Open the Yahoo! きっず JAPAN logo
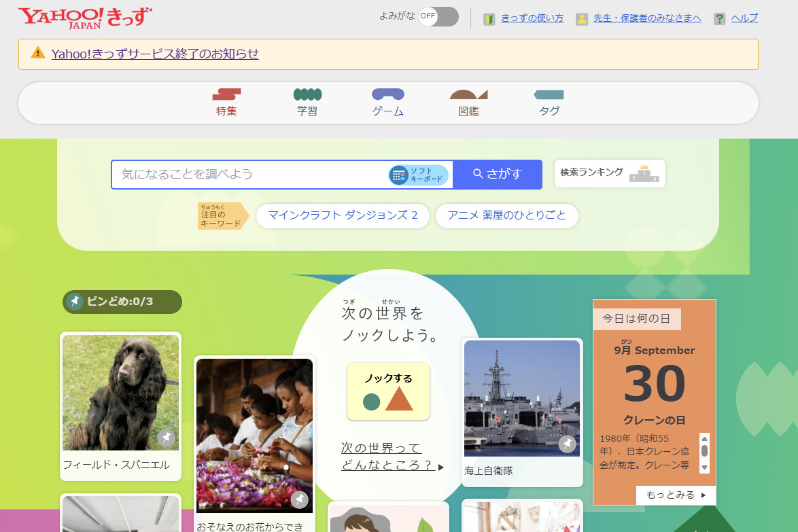 (x=85, y=17)
